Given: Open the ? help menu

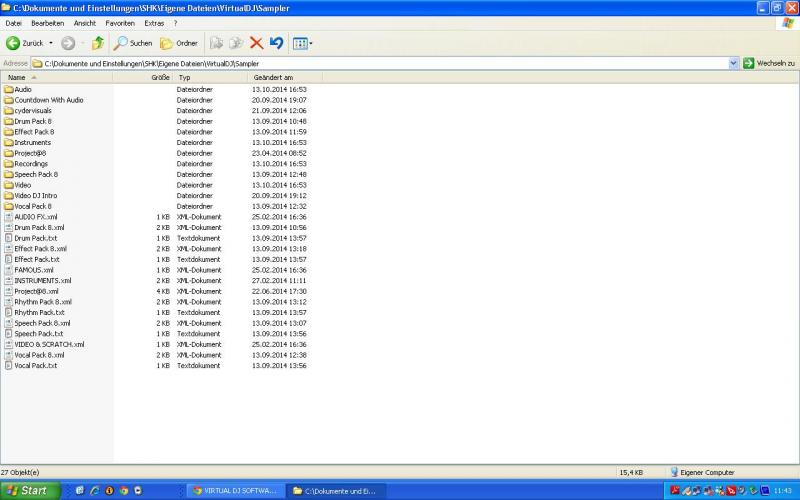Looking at the screenshot, I should pyautogui.click(x=176, y=23).
